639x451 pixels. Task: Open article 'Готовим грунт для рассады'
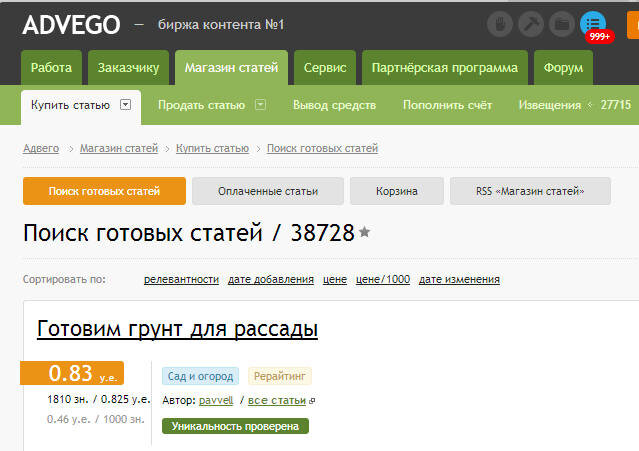point(177,329)
